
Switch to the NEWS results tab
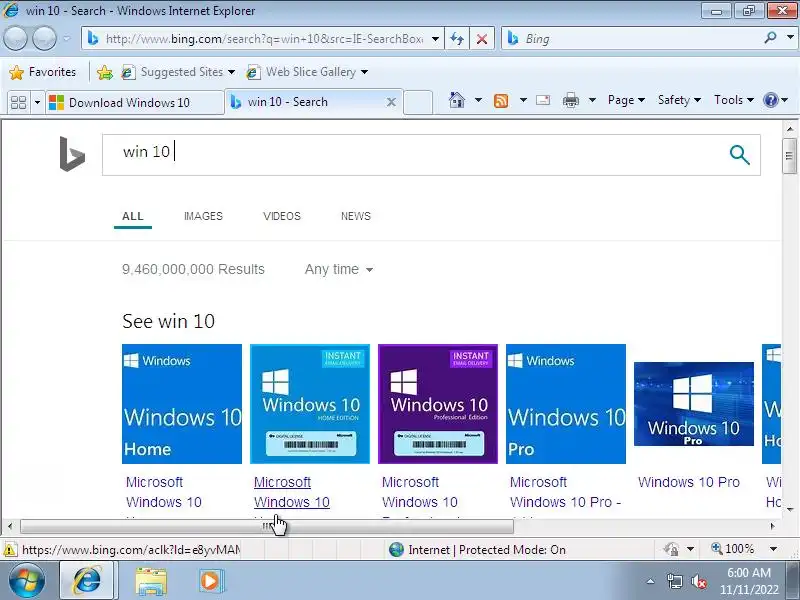coord(356,216)
